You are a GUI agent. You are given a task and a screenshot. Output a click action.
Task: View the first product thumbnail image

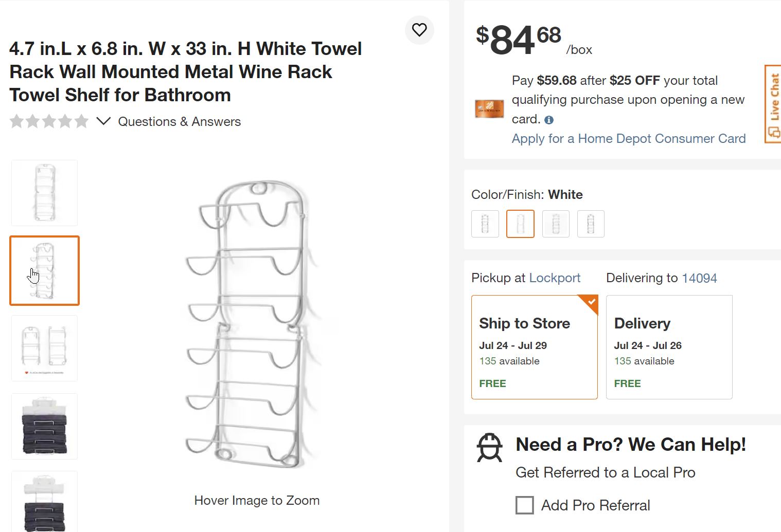[45, 193]
